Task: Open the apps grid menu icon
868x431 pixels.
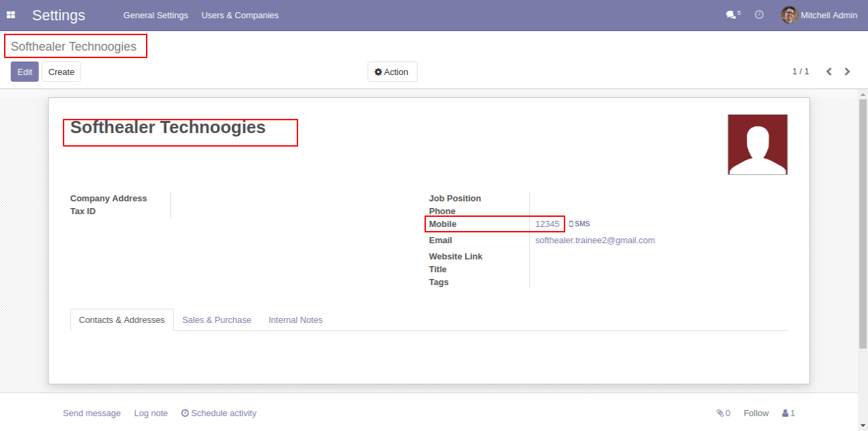Action: (11, 15)
